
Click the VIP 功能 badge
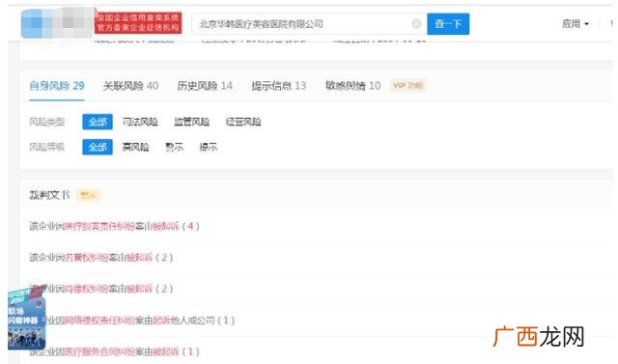(407, 86)
